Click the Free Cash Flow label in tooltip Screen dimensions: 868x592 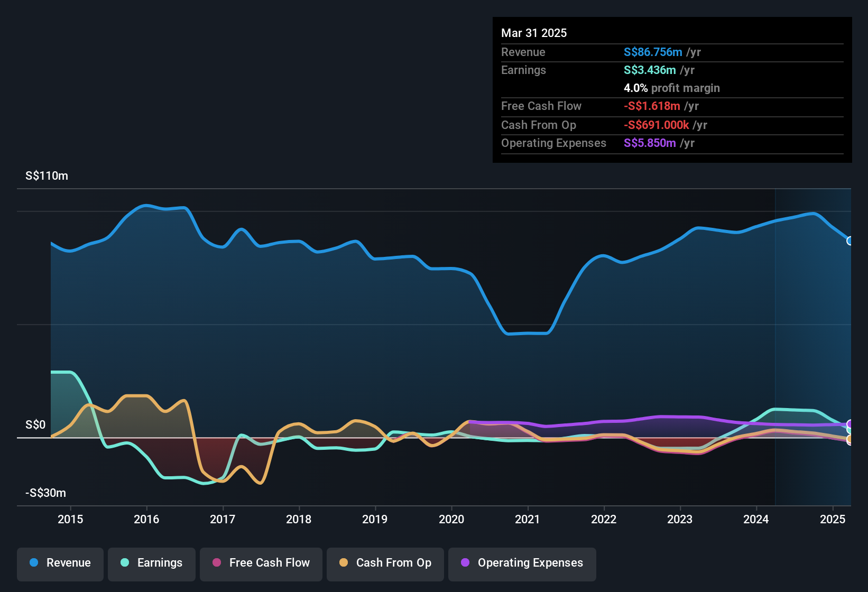(541, 106)
